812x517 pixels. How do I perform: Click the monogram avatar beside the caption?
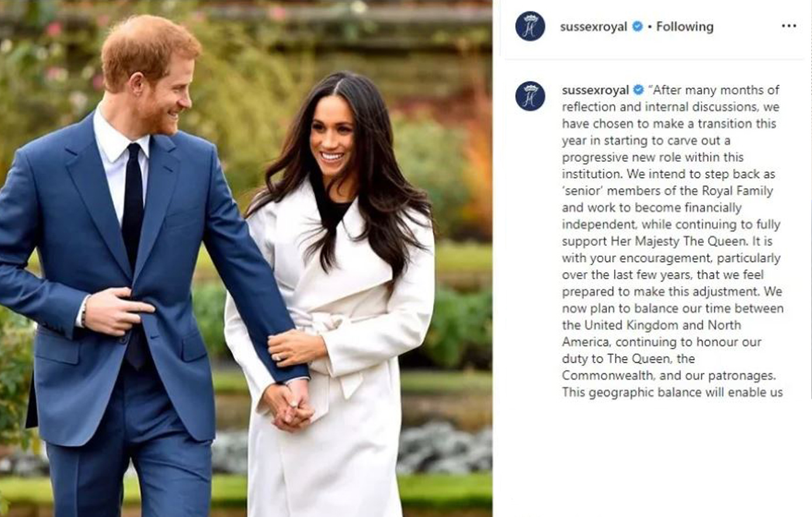pos(530,96)
